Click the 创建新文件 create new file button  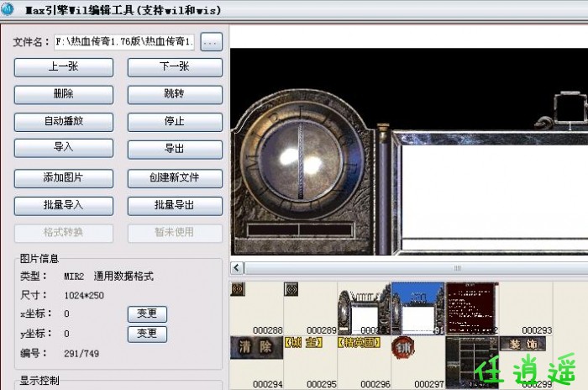pos(175,178)
